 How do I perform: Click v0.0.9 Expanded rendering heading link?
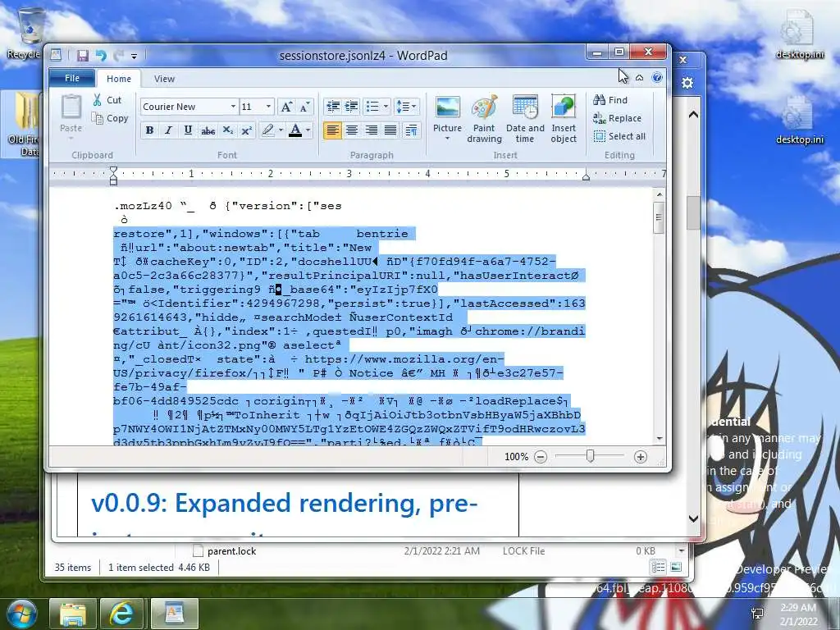(x=284, y=504)
